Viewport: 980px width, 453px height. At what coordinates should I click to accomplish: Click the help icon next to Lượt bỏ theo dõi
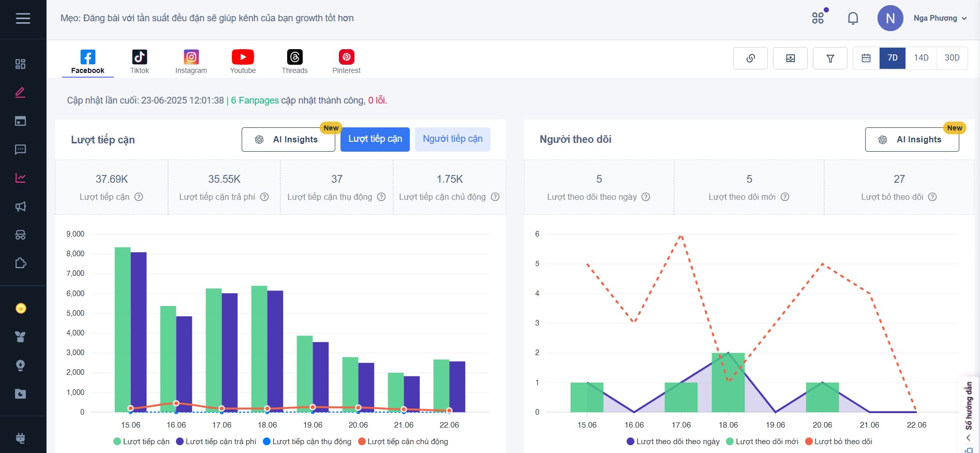(x=932, y=197)
